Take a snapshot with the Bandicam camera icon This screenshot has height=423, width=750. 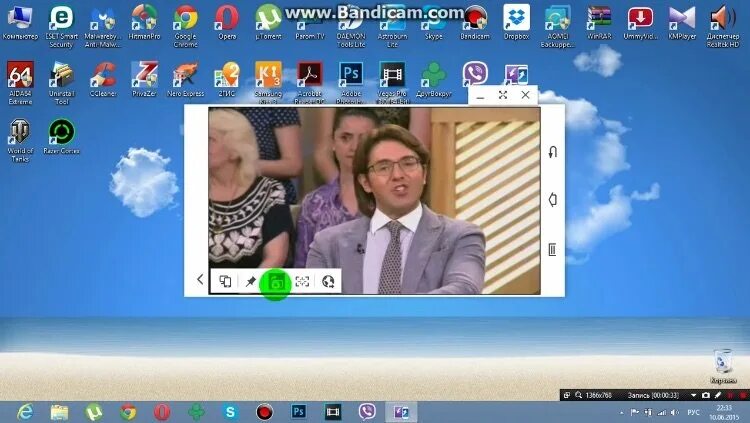pyautogui.click(x=706, y=395)
